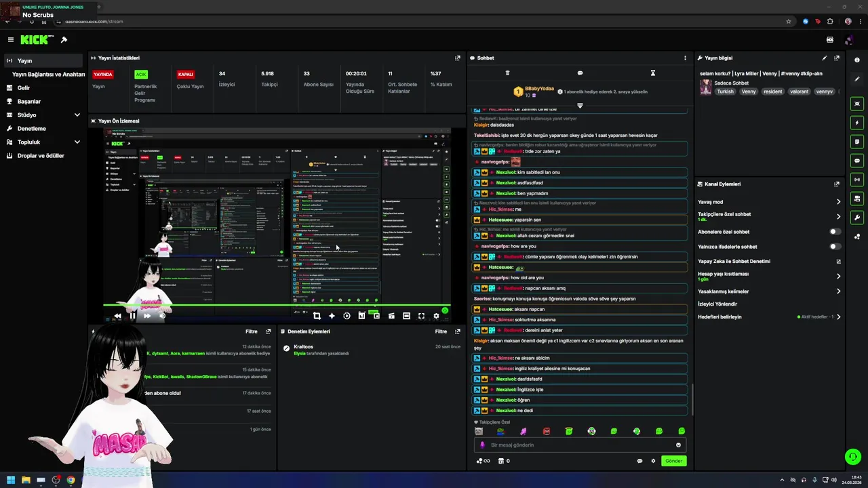Open Chrome from the taskbar

71,480
